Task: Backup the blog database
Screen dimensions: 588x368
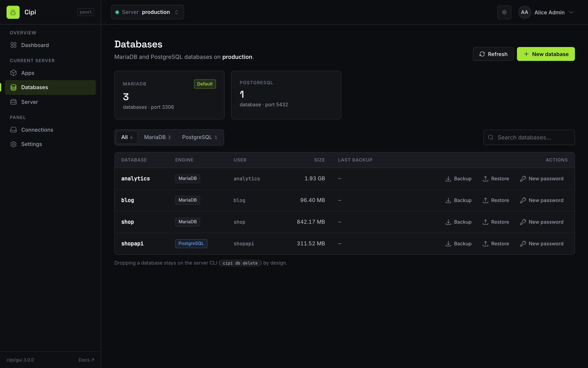Action: (459, 200)
